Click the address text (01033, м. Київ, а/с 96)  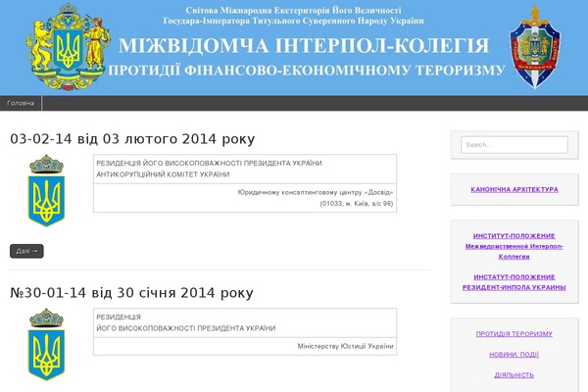tap(357, 204)
